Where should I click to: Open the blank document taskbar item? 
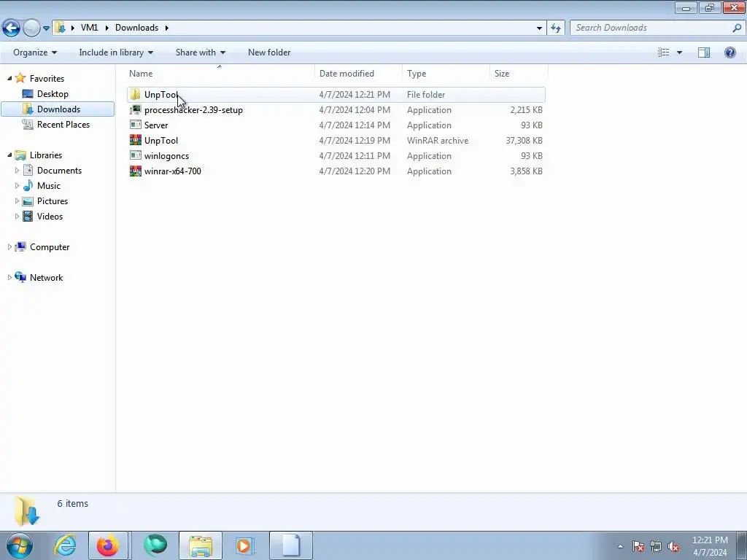(x=291, y=545)
